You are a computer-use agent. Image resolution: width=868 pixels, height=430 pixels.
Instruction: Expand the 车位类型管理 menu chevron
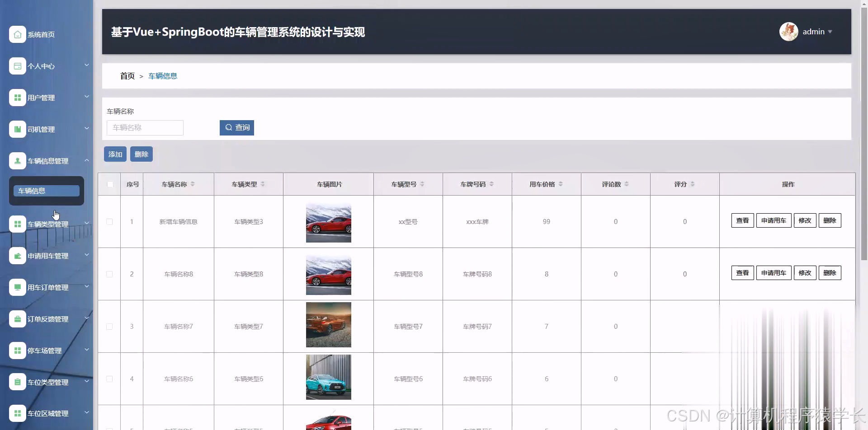coord(87,381)
